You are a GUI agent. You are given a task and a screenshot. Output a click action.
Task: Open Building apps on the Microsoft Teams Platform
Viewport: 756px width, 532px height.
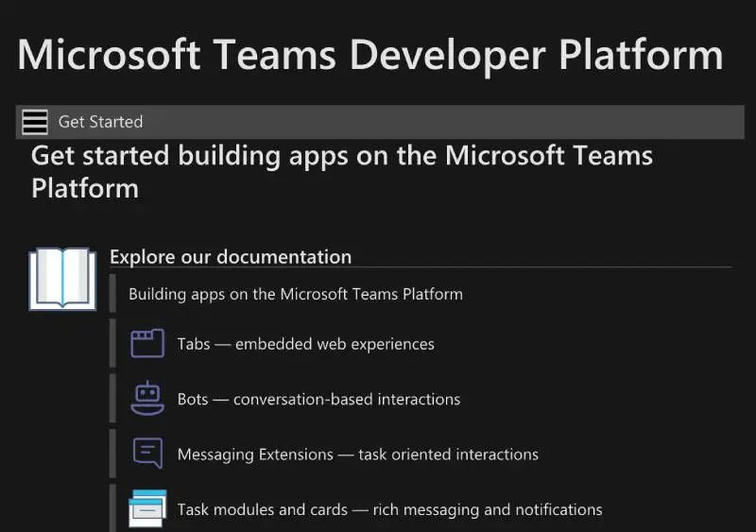[x=296, y=294]
